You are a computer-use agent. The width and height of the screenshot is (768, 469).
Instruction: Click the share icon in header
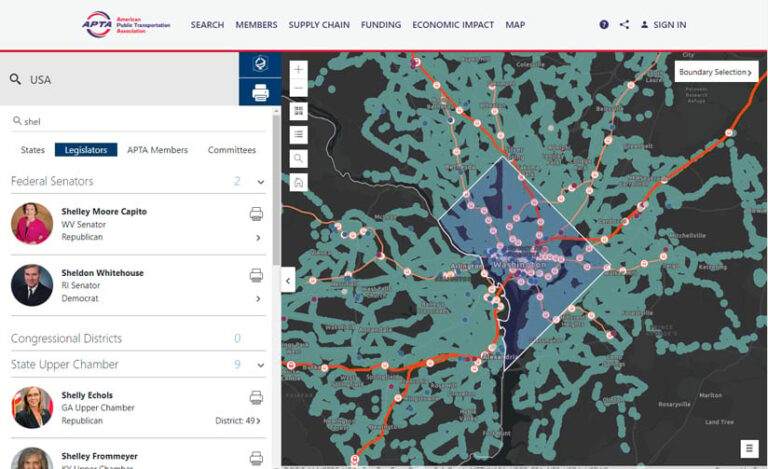coord(624,24)
